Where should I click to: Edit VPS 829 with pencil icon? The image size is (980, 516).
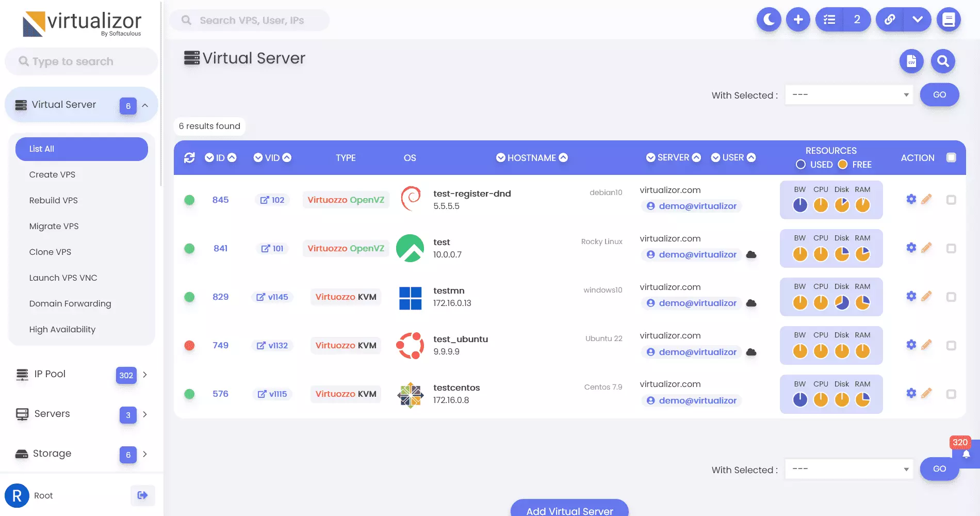(x=926, y=296)
